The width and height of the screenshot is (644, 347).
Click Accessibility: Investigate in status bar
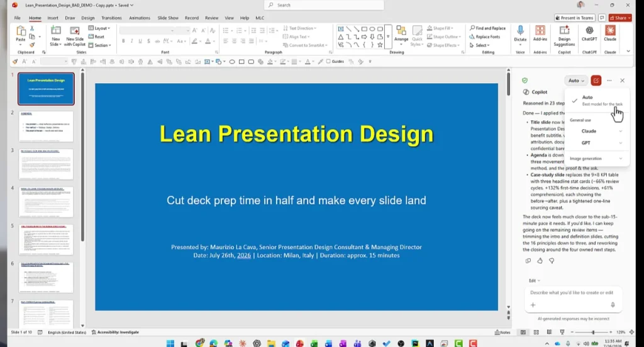coord(115,332)
